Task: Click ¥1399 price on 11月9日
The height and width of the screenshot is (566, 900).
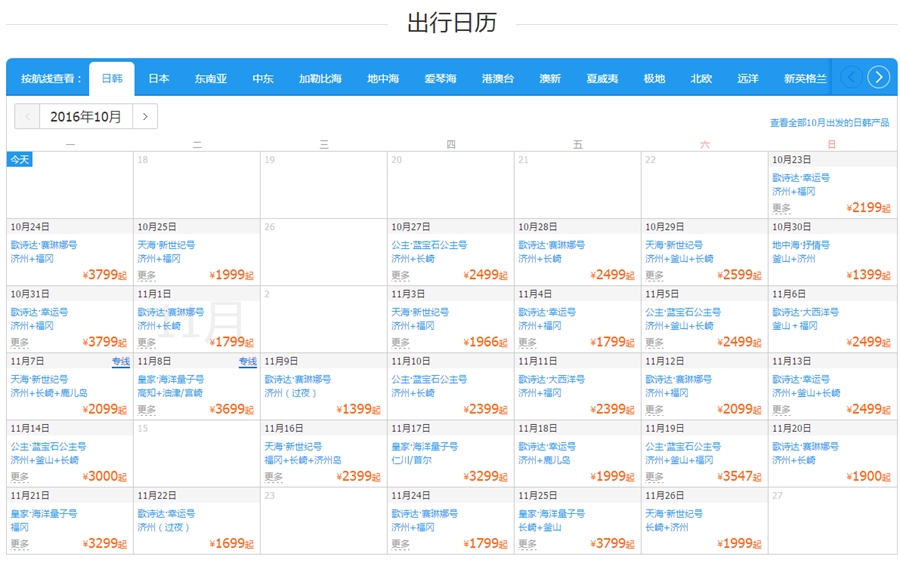Action: pos(359,410)
